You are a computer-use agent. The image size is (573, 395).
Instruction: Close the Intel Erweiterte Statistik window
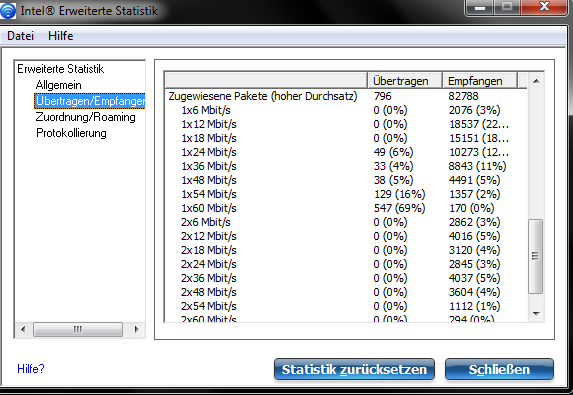tap(544, 7)
